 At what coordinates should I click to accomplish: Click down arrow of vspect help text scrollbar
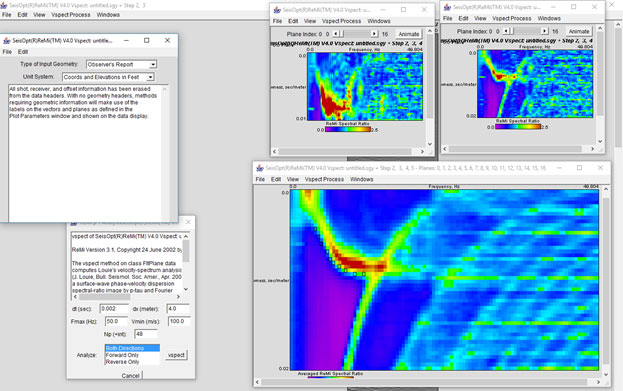(x=186, y=289)
